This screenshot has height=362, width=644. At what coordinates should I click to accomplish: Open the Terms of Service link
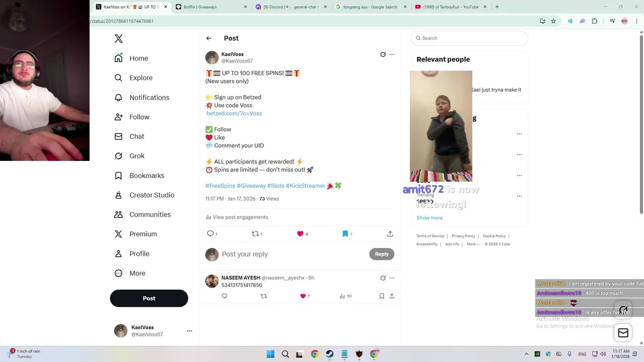[x=430, y=236]
